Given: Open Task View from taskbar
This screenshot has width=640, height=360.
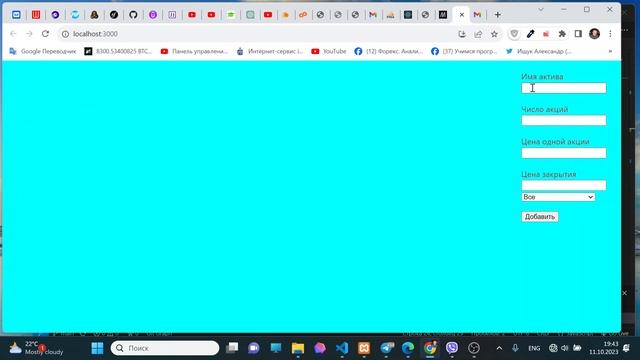Looking at the screenshot, I should click(x=232, y=348).
